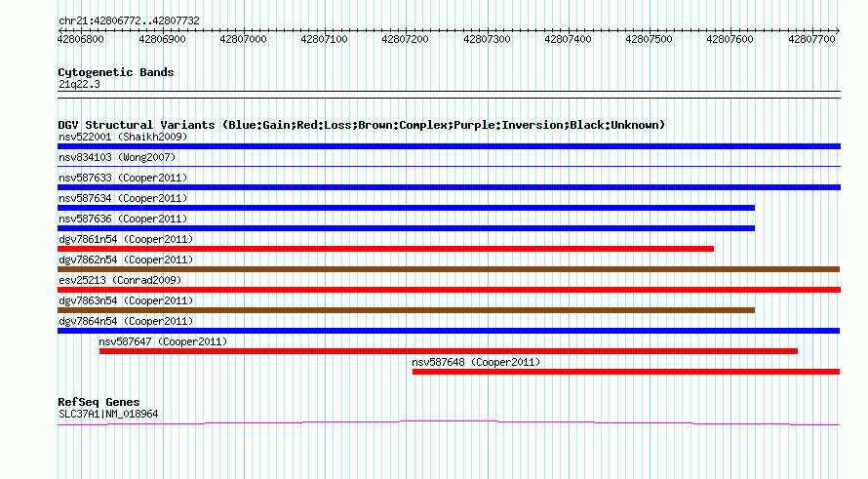Screen dimensions: 868x479
Task: Click the nsv834103 (Wong2007) label
Action: [x=117, y=157]
